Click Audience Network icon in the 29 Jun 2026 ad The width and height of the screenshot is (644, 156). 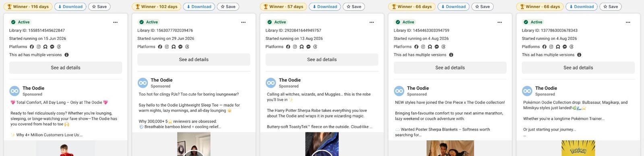173,47
